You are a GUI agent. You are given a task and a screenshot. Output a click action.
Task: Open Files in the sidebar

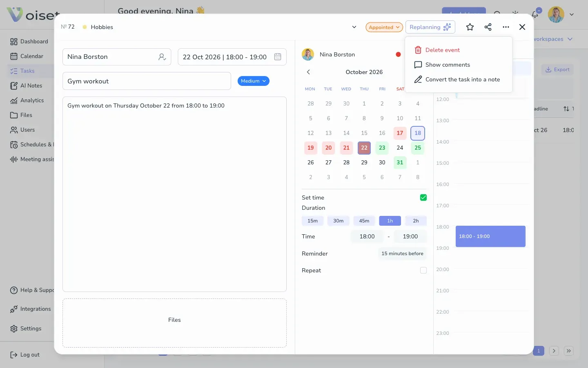tap(21, 115)
